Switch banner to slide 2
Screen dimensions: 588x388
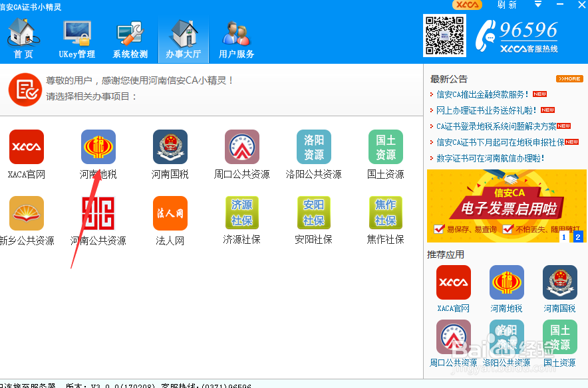tap(578, 237)
